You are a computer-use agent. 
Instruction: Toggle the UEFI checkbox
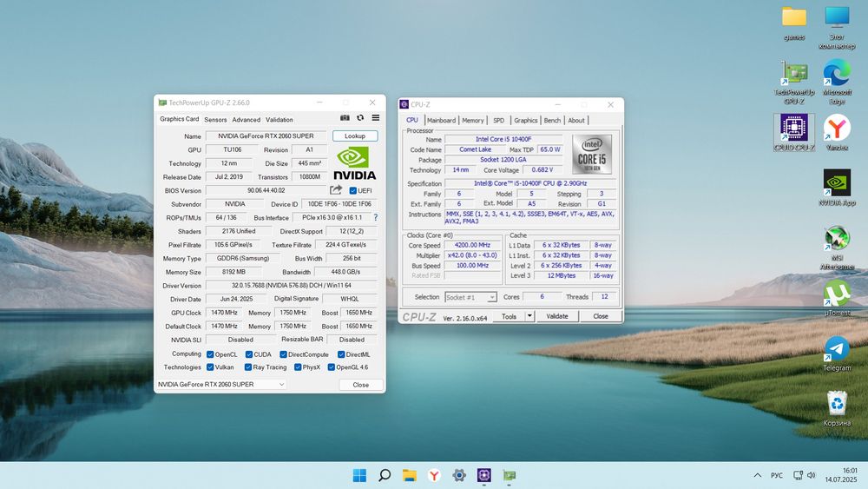tap(353, 191)
